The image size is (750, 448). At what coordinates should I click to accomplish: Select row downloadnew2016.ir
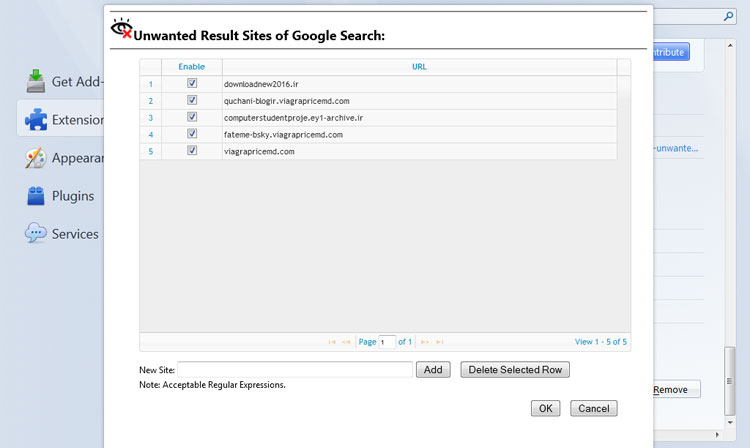[x=378, y=84]
